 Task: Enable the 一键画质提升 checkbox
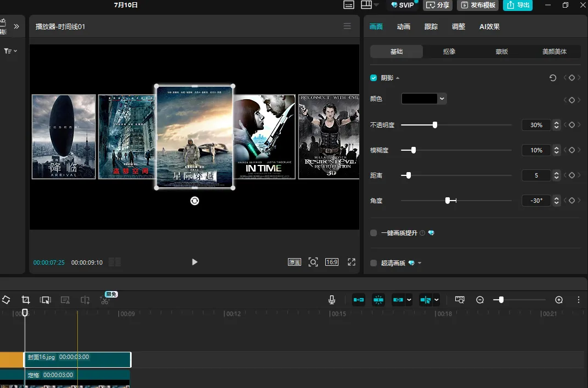click(x=374, y=233)
